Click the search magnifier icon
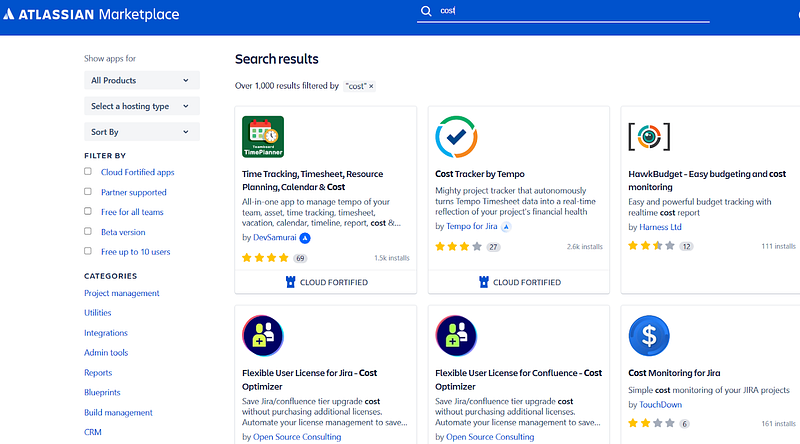 tap(426, 11)
